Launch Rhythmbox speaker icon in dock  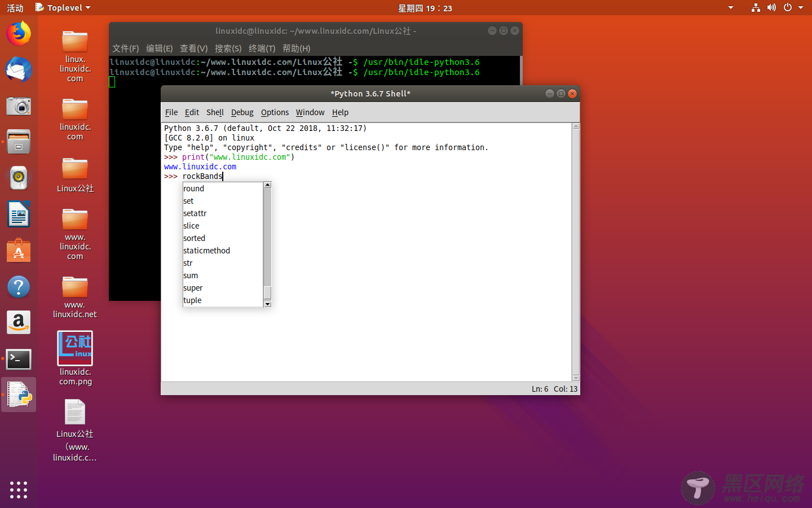(x=19, y=178)
